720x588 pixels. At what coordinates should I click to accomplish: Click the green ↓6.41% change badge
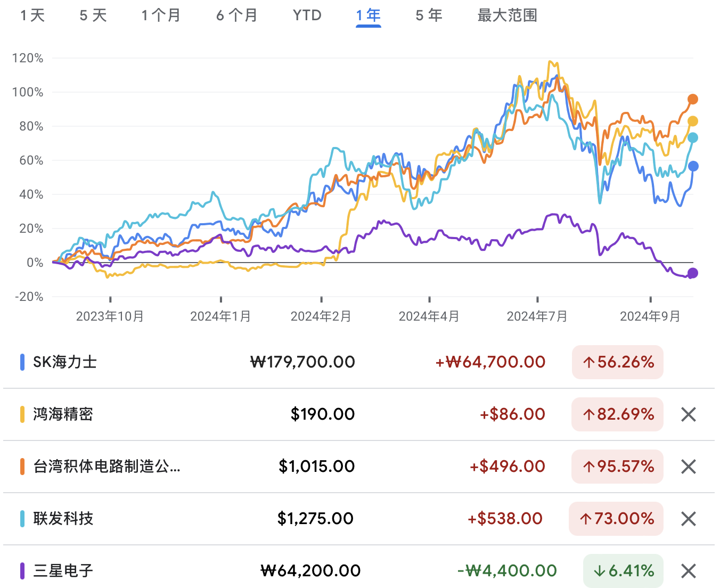[x=623, y=571]
